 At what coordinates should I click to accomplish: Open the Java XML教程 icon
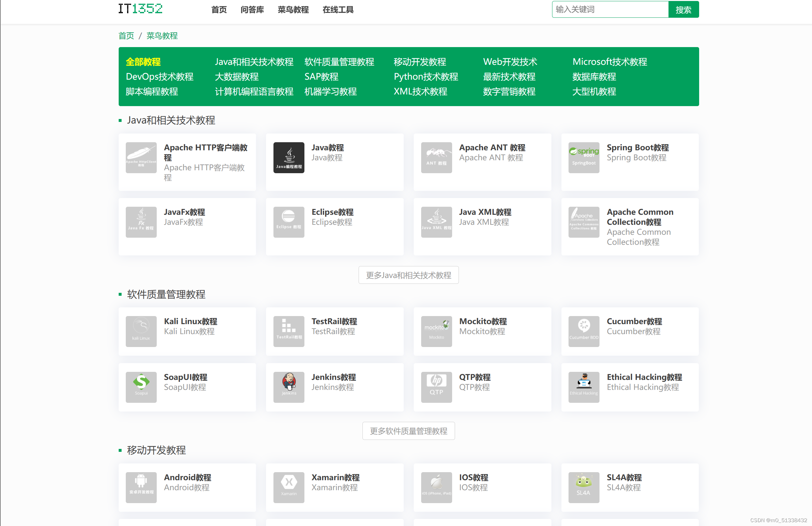tap(436, 222)
